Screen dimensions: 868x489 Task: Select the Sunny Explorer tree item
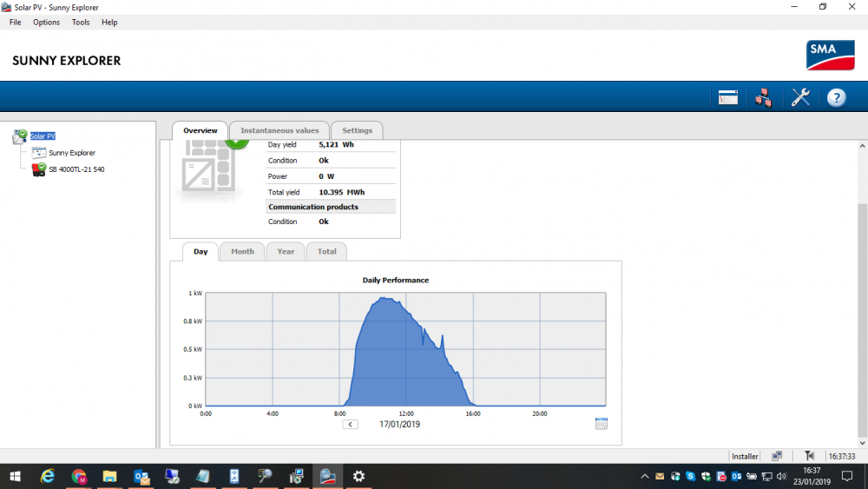pyautogui.click(x=72, y=153)
